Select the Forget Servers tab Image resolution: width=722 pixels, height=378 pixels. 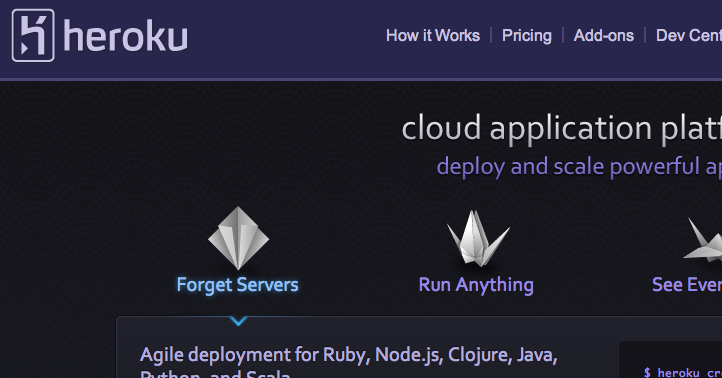(x=238, y=285)
